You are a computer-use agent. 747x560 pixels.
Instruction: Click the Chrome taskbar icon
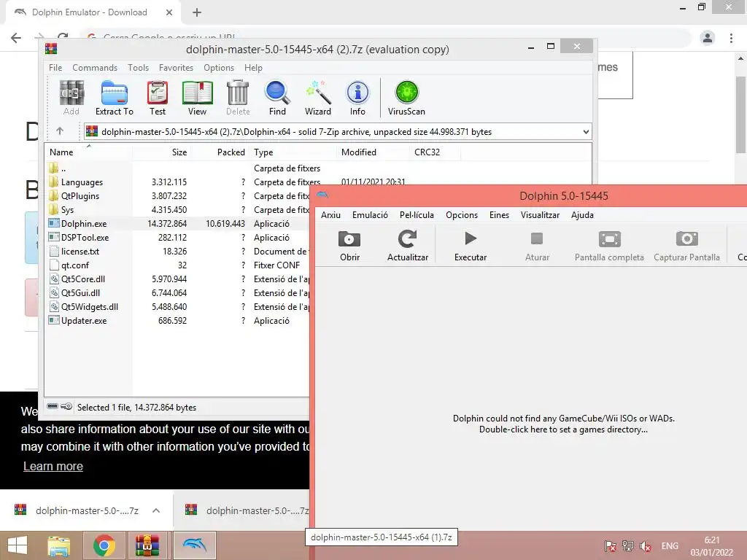(104, 545)
